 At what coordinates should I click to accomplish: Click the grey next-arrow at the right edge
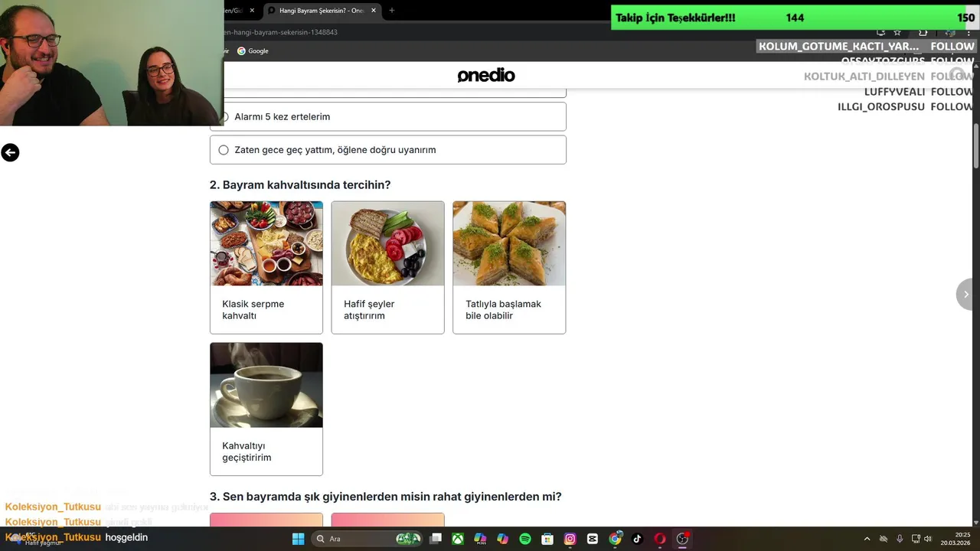pyautogui.click(x=966, y=294)
